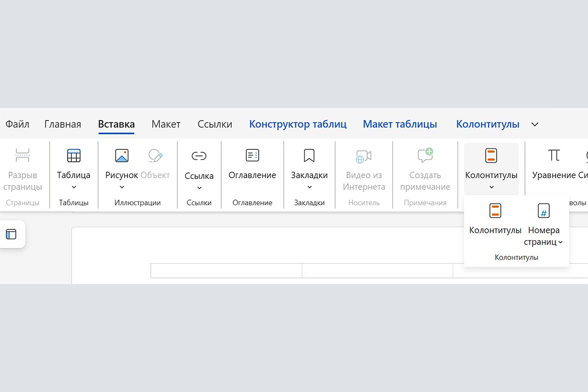Click Колонтитулы icon in the dropdown panel
This screenshot has height=392, width=588.
[x=495, y=211]
